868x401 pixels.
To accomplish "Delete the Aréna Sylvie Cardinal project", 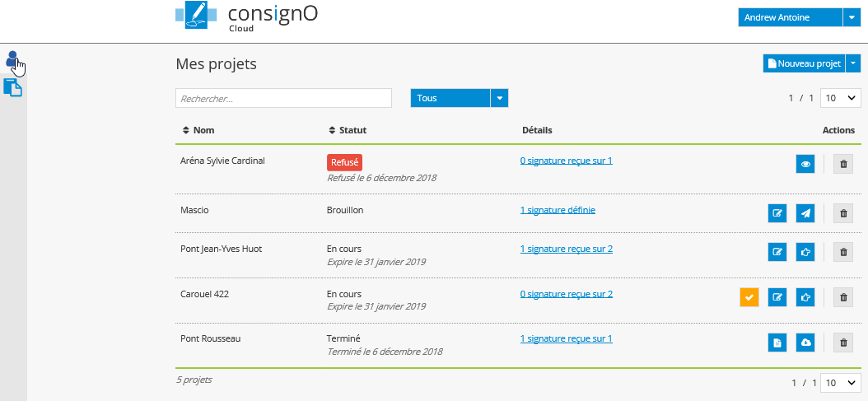I will (x=842, y=164).
